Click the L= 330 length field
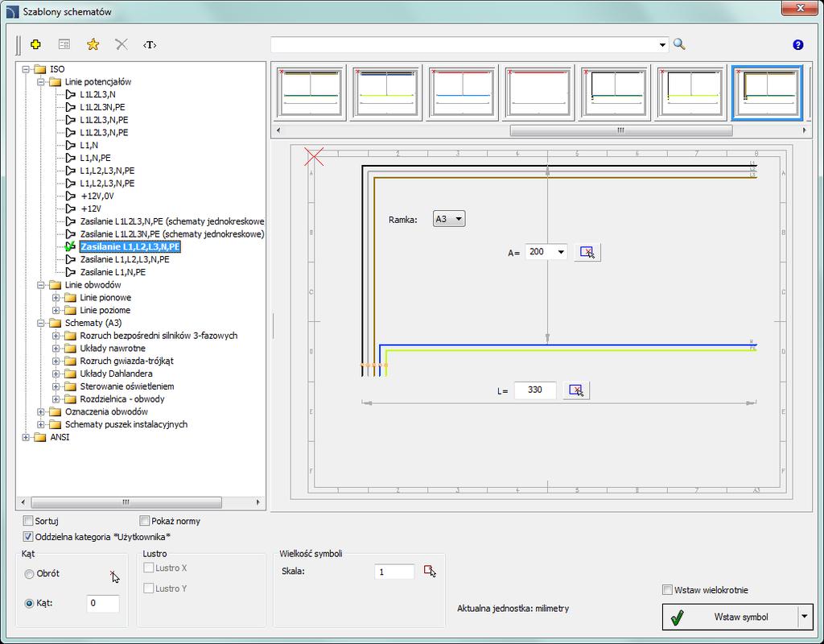This screenshot has width=824, height=644. click(535, 390)
